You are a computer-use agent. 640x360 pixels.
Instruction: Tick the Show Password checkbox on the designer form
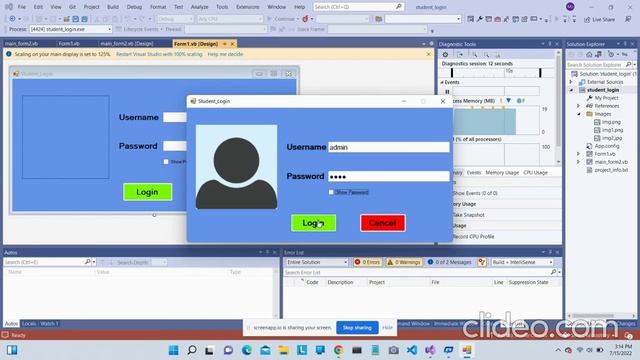[x=166, y=162]
